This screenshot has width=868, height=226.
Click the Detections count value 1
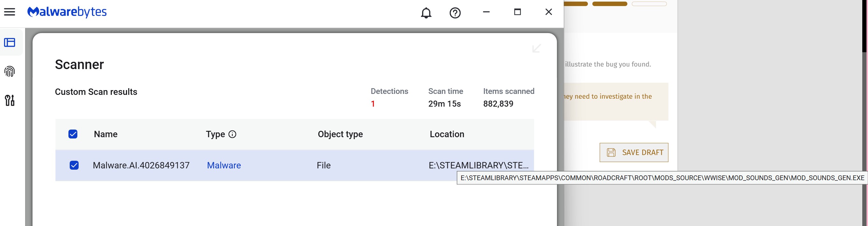(x=373, y=104)
